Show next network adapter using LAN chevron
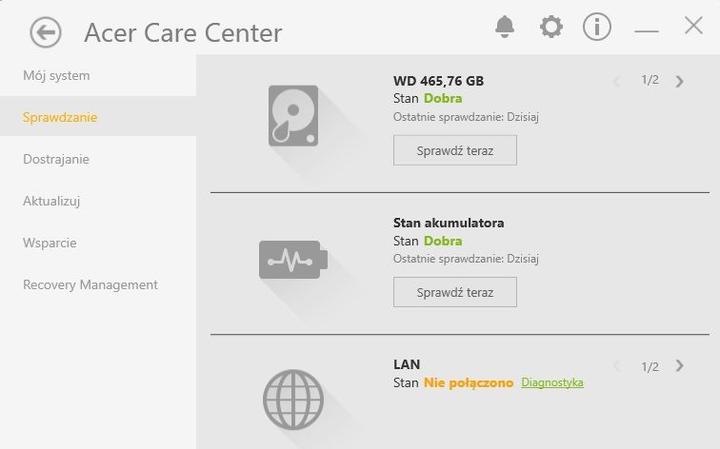The width and height of the screenshot is (720, 449). point(680,366)
